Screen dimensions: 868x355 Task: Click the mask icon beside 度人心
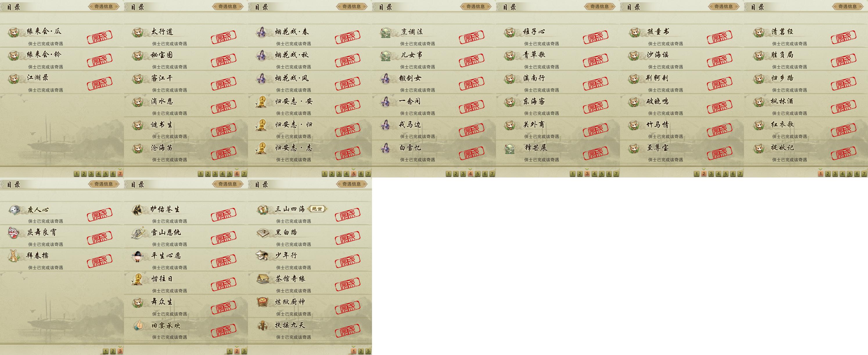point(14,210)
